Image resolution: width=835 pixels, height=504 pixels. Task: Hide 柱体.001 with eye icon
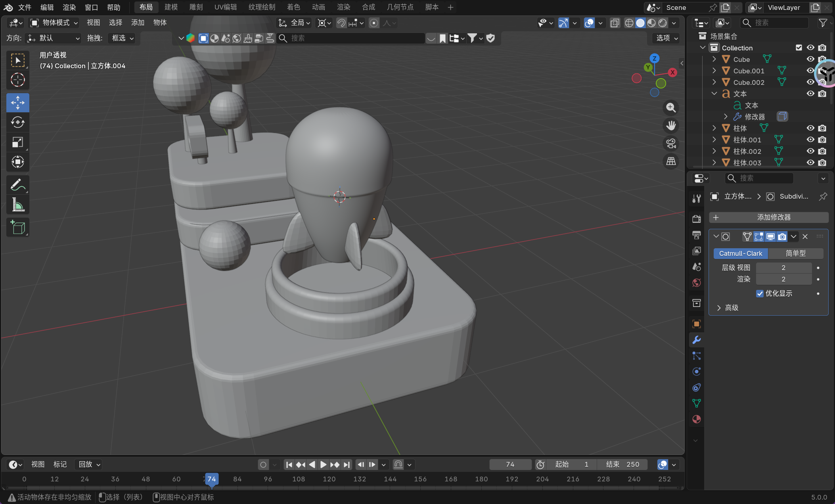[810, 140]
